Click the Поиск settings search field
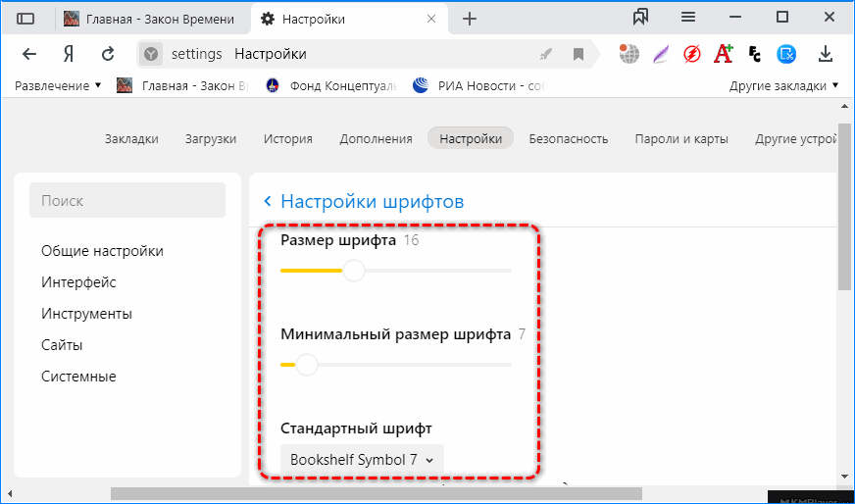 click(127, 200)
